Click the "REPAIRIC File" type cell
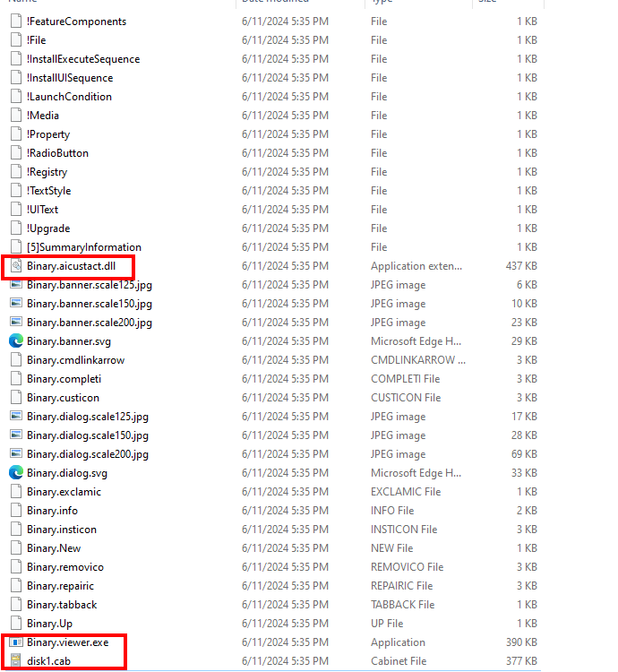Image resolution: width=618 pixels, height=672 pixels. tap(402, 586)
